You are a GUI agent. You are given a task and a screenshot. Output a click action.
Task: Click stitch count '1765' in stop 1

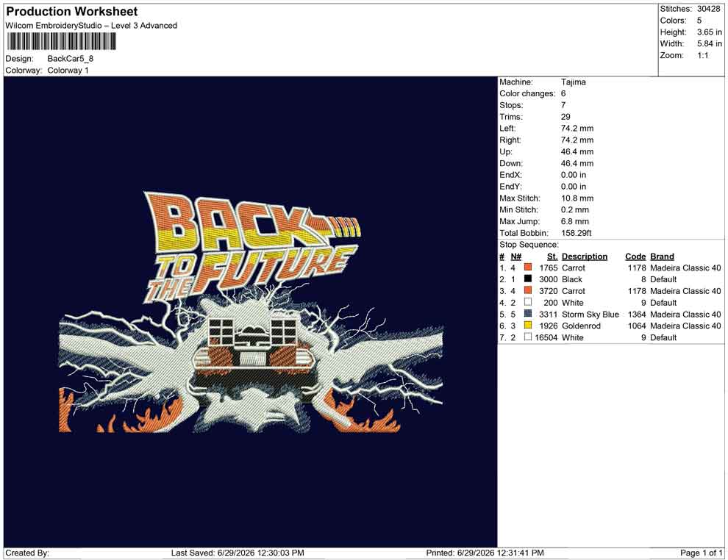point(549,268)
